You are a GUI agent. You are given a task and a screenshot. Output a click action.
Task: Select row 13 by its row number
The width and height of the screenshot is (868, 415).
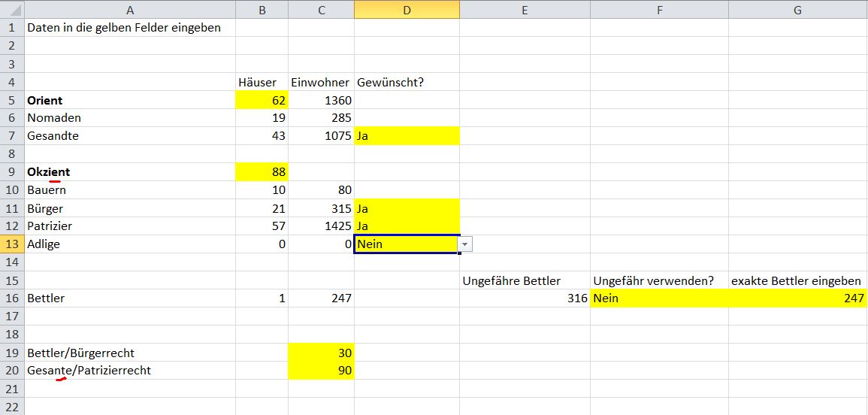coord(11,244)
